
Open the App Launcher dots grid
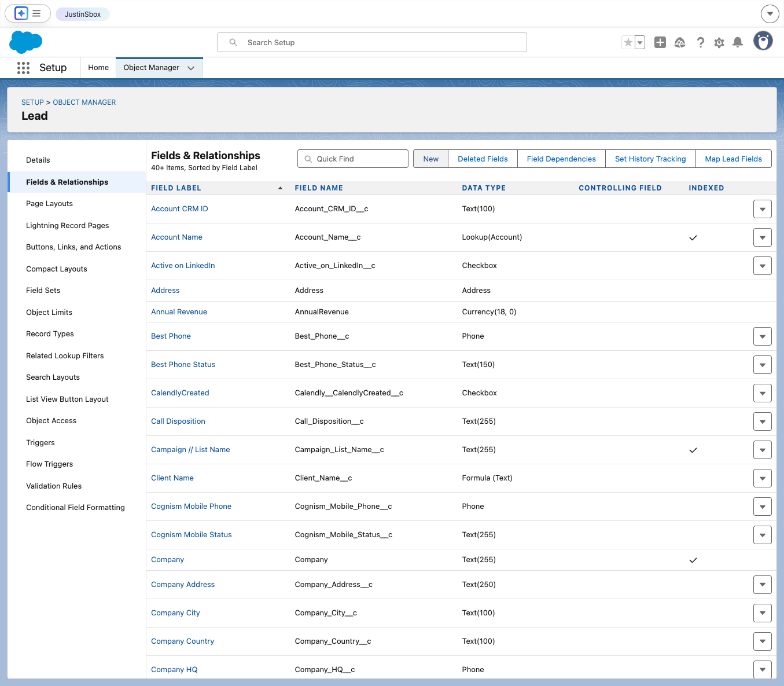pos(23,68)
